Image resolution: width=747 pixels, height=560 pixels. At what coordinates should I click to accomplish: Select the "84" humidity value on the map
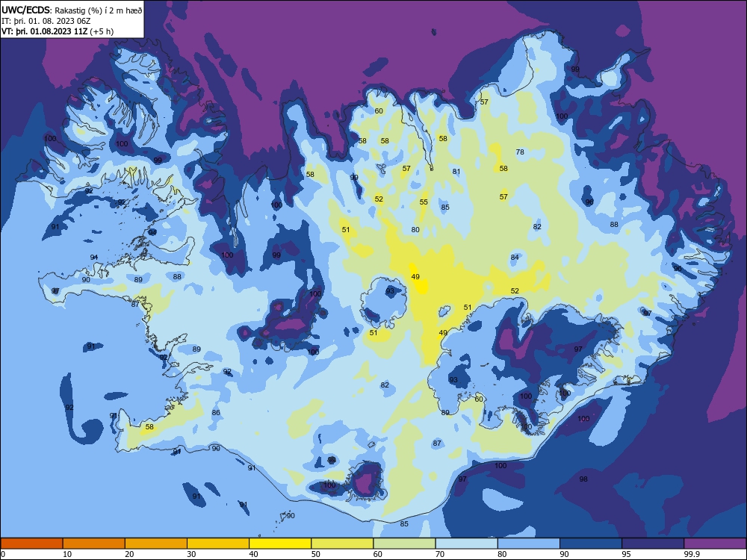coord(515,257)
